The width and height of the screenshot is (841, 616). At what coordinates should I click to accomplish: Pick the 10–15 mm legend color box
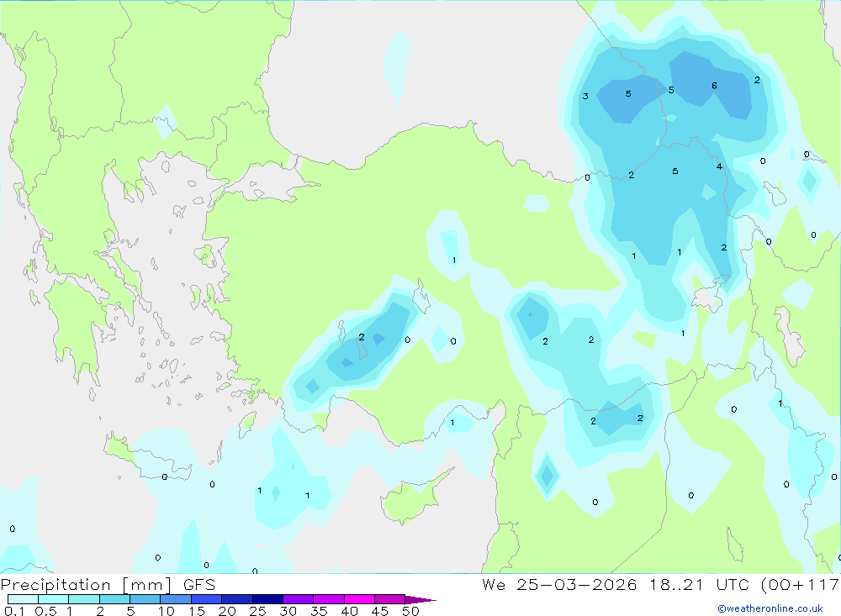click(x=176, y=599)
